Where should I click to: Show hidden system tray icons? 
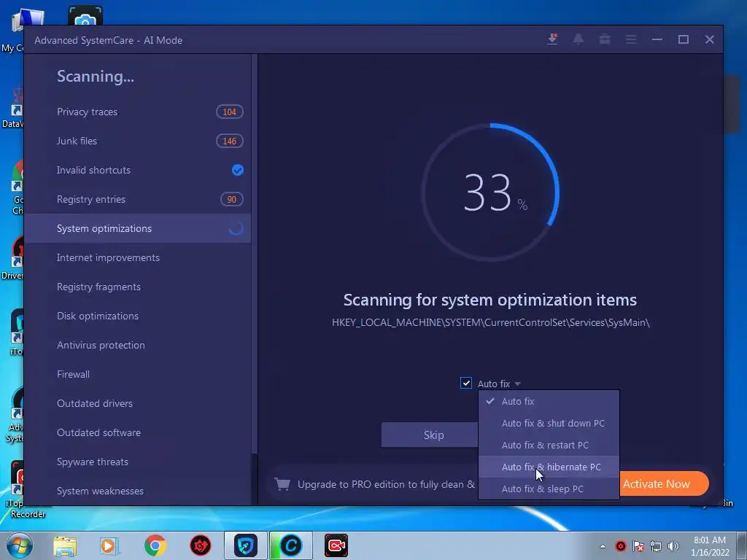pos(603,546)
